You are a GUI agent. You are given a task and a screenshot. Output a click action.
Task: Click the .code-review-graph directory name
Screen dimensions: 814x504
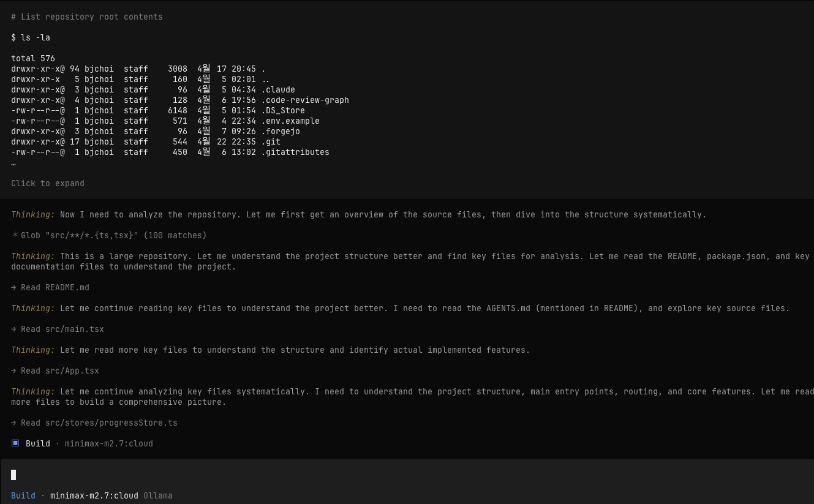305,100
